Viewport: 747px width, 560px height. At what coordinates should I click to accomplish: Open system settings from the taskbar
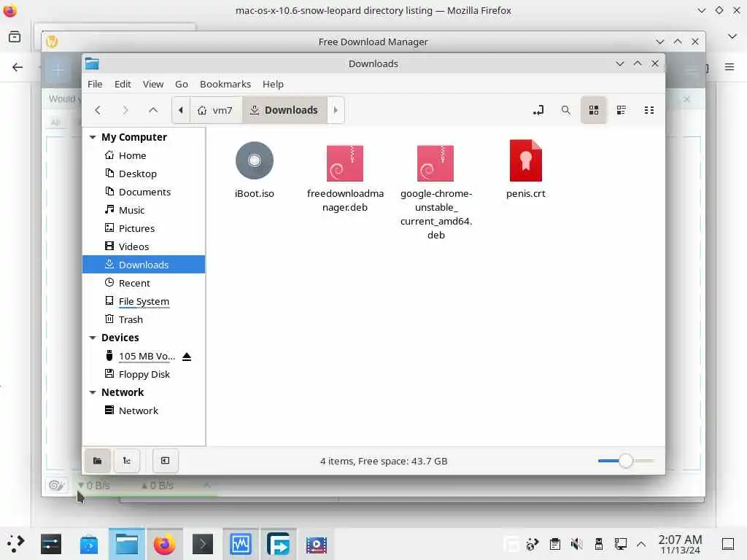50,544
